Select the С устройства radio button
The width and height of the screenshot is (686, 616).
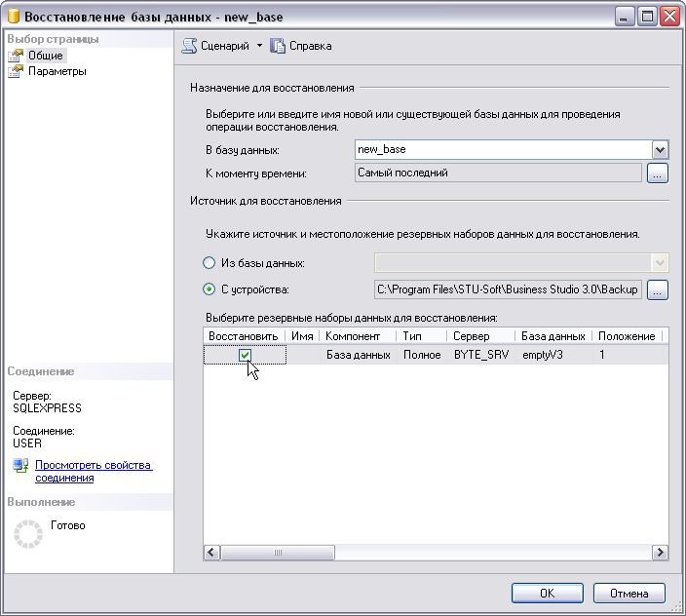click(x=209, y=289)
